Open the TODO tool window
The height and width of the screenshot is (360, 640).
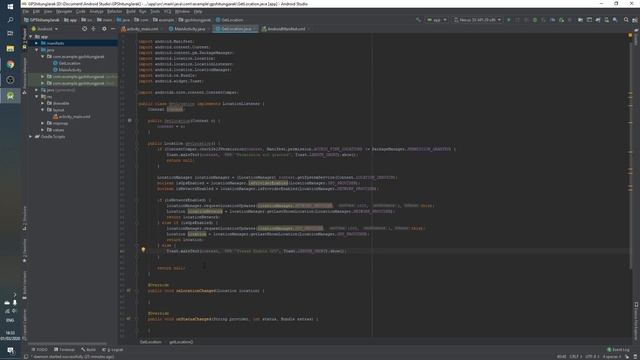tap(40, 349)
